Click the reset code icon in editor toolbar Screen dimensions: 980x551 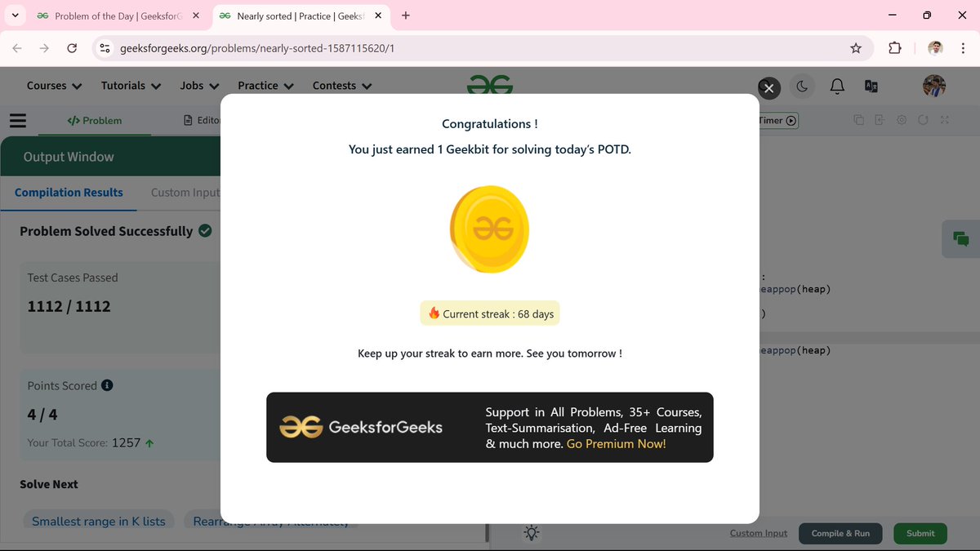coord(923,120)
